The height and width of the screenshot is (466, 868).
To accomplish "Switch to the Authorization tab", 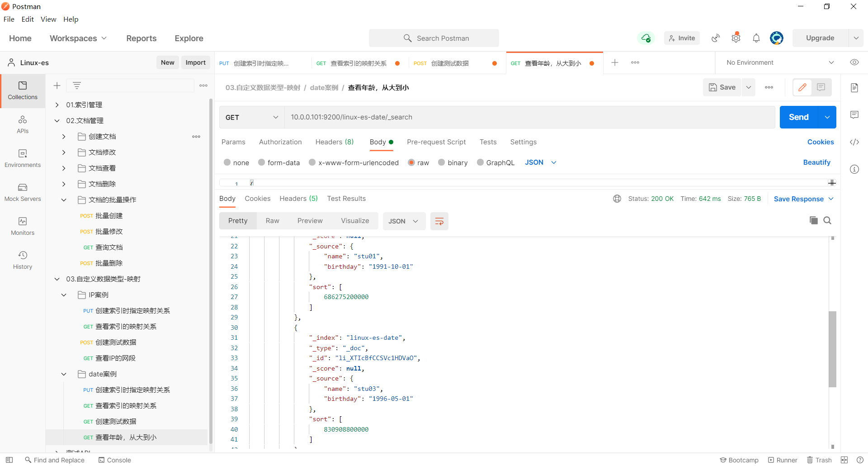I will pos(280,142).
